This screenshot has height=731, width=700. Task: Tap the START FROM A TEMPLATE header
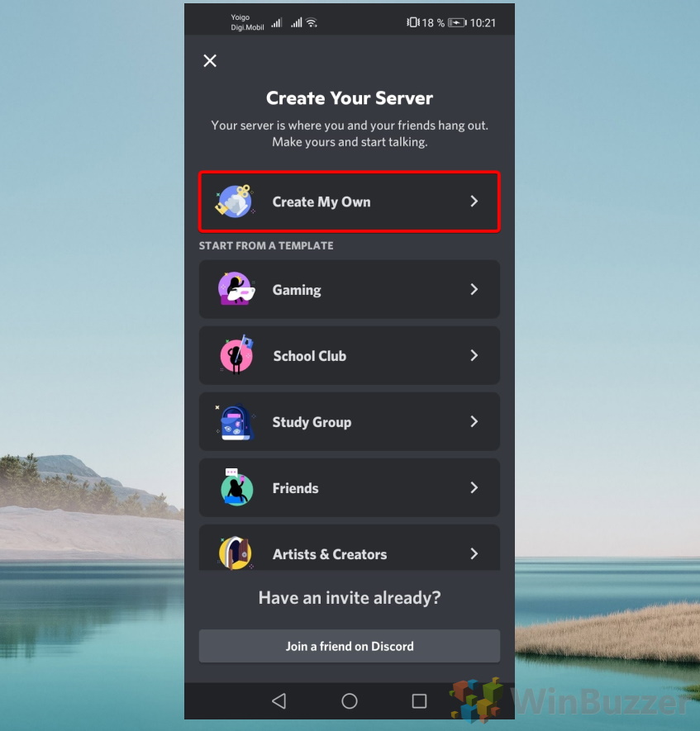pos(266,245)
